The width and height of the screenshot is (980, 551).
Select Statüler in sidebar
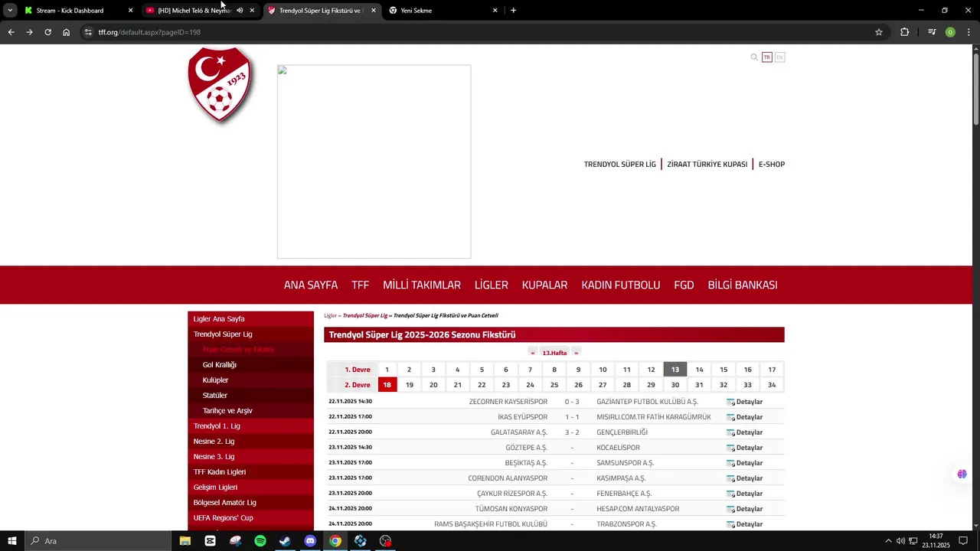point(250,396)
